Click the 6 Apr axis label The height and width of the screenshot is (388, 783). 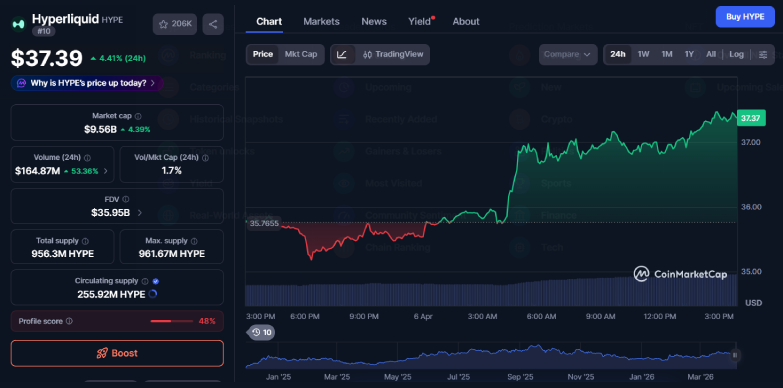[x=423, y=317]
